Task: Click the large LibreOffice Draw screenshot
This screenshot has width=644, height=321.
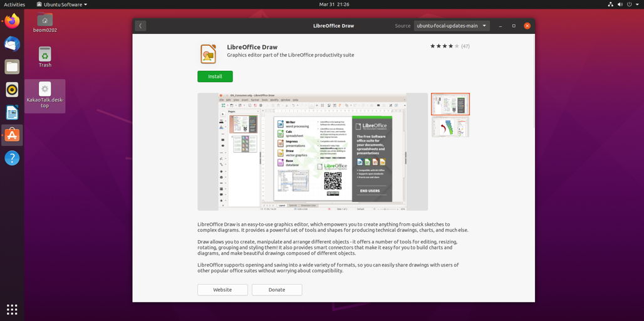Action: 313,152
